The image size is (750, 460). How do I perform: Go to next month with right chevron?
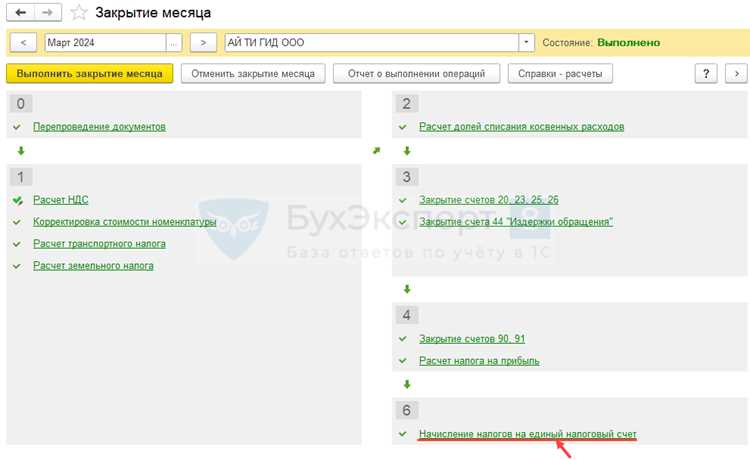tap(203, 43)
